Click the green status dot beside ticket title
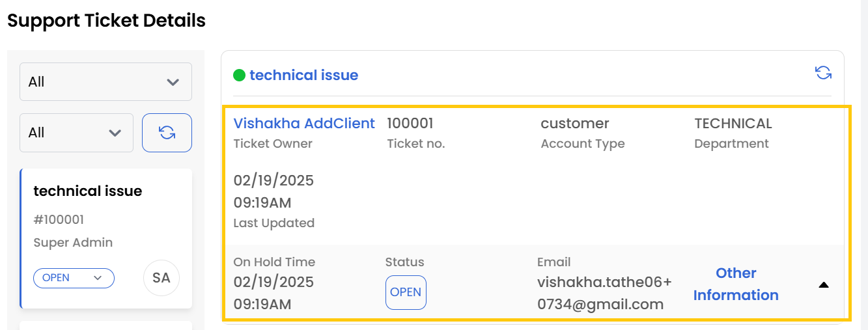The width and height of the screenshot is (868, 330). [239, 76]
